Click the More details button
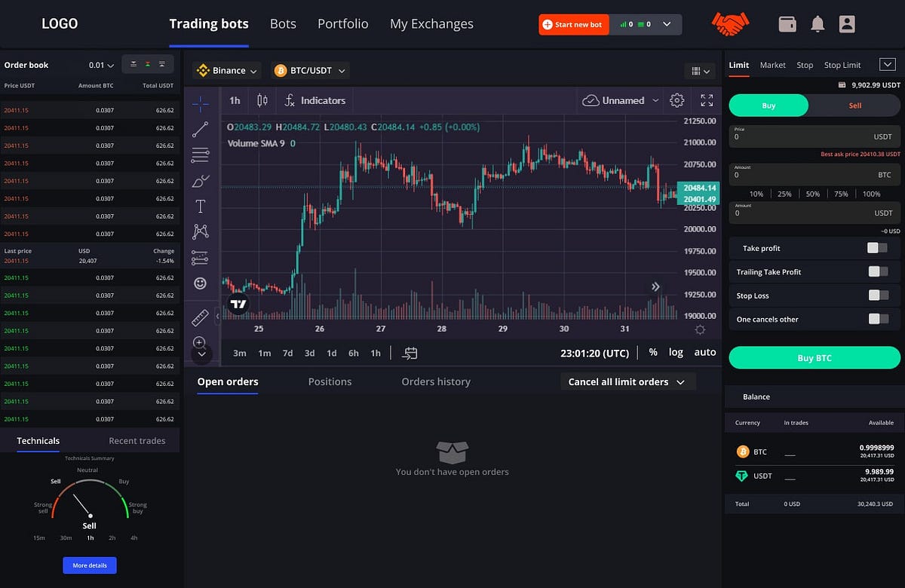The width and height of the screenshot is (905, 588). (90, 565)
